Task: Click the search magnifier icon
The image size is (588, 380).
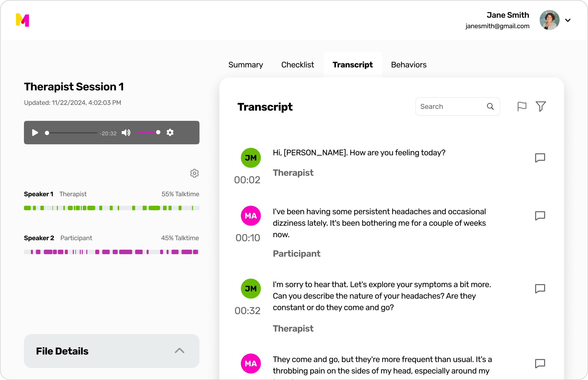Action: [x=490, y=106]
